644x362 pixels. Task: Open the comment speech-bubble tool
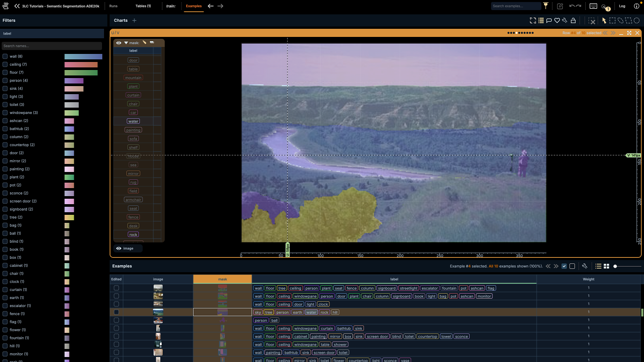click(x=549, y=20)
